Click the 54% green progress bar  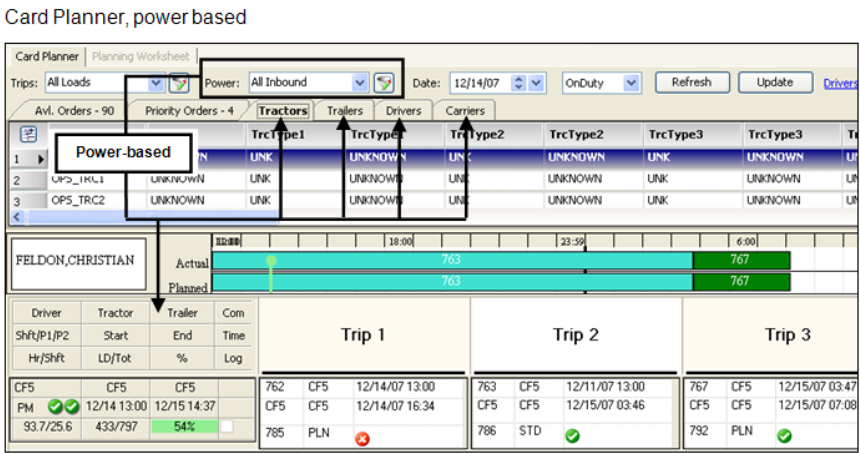tap(184, 428)
